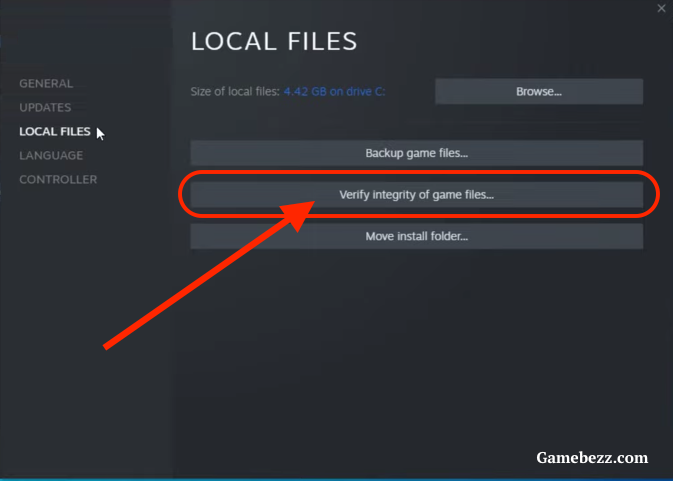Click the tail end of the red arrow

[x=107, y=346]
